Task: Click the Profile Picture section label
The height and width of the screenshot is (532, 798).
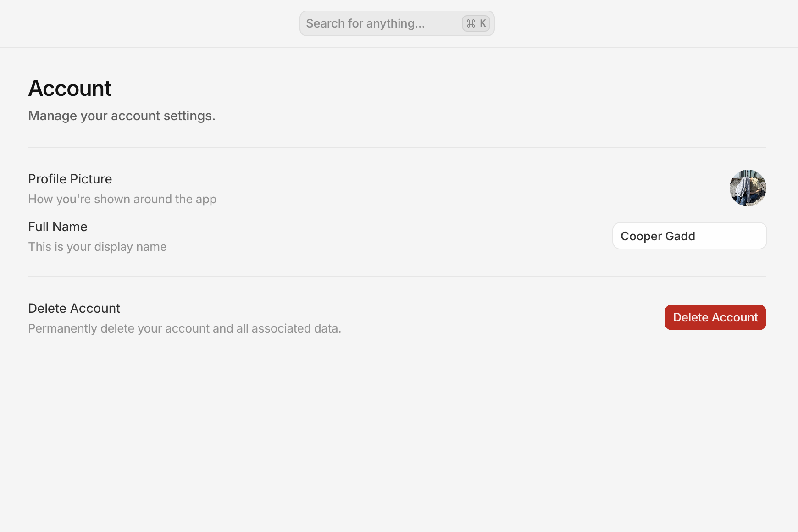Action: coord(70,179)
